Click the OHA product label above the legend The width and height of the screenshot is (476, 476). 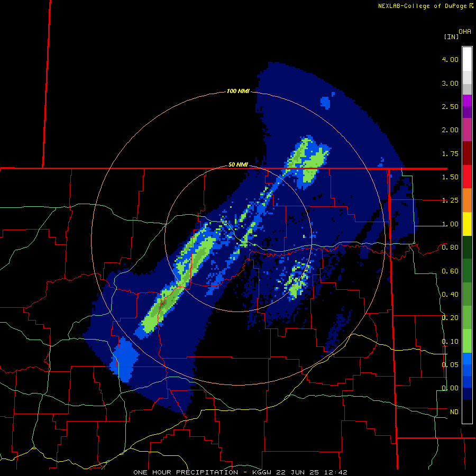coord(465,32)
